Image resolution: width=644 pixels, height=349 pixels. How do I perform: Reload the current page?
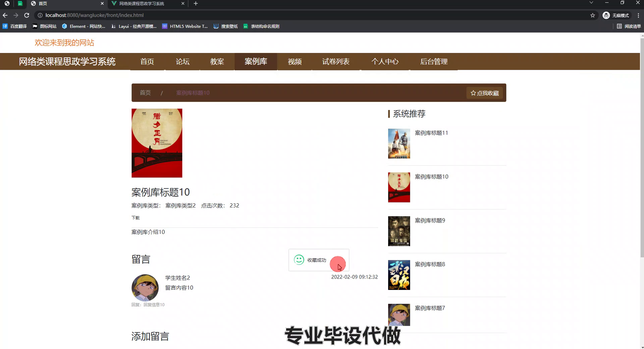pyautogui.click(x=27, y=15)
